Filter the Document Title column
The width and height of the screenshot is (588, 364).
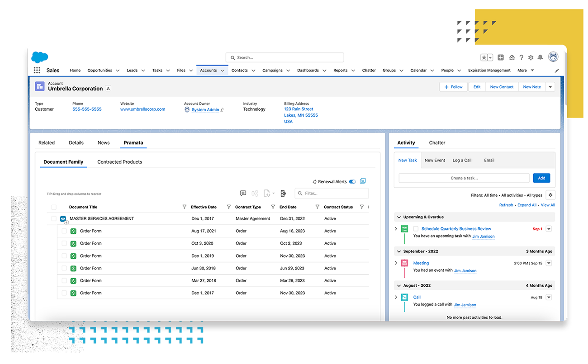[184, 207]
